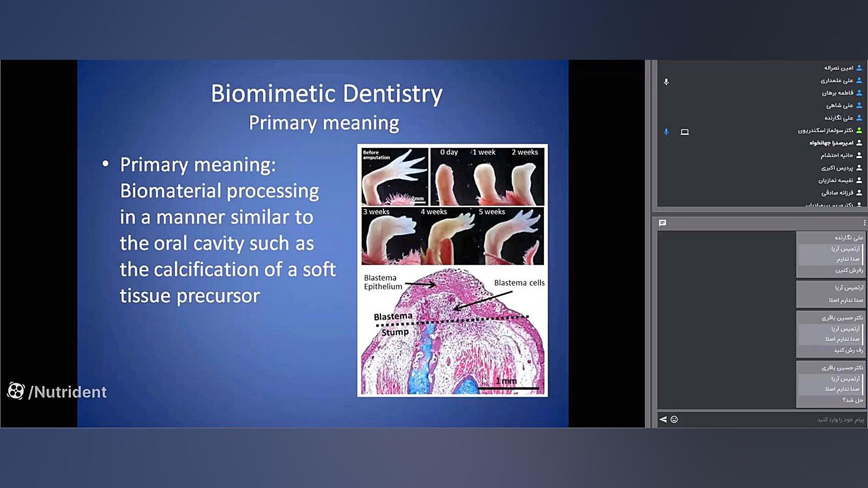The image size is (868, 488).
Task: Toggle the white microphone icon beside علی علمداری
Action: 666,82
